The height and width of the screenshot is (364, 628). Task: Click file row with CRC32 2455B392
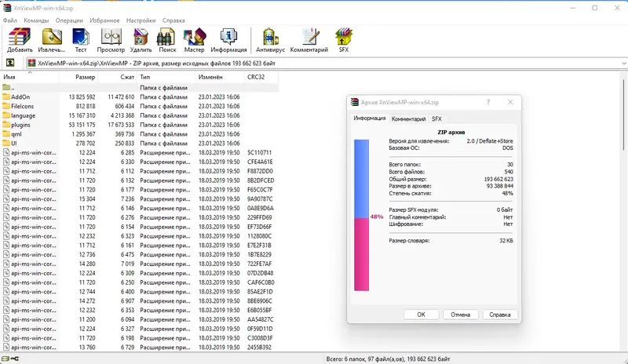click(x=140, y=348)
